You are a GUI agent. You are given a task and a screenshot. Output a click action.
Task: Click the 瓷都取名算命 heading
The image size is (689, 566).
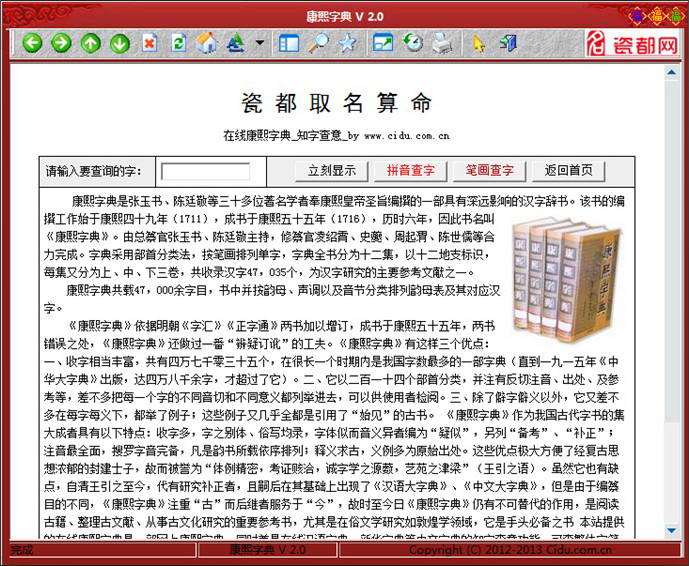click(337, 104)
